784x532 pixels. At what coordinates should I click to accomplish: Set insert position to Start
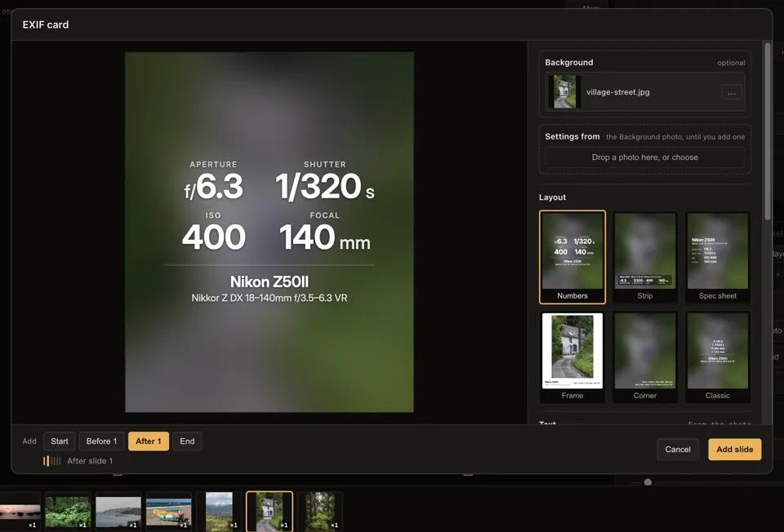point(60,441)
